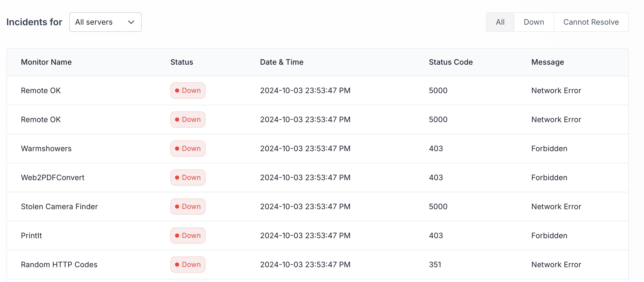
Task: Click the Down badge on the Warmshowers row
Action: (188, 149)
